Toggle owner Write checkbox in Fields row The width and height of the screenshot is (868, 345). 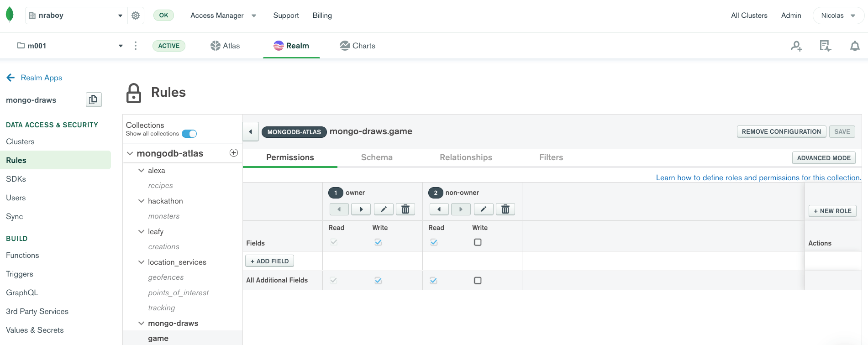coord(378,242)
